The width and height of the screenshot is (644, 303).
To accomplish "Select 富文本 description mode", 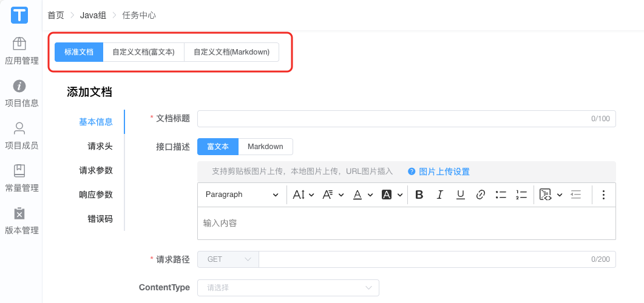I will [218, 147].
